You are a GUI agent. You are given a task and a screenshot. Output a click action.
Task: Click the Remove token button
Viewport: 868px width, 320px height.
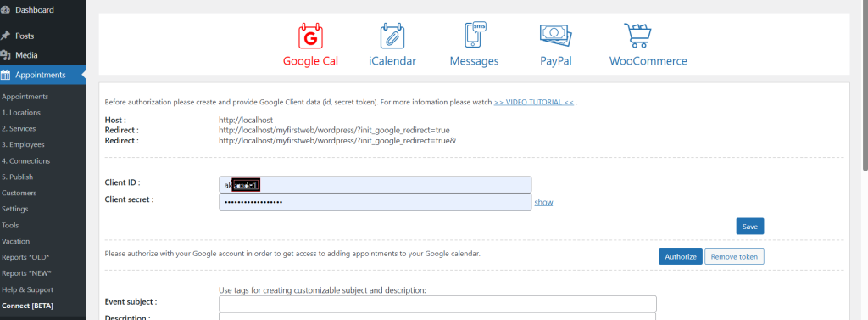coord(734,257)
